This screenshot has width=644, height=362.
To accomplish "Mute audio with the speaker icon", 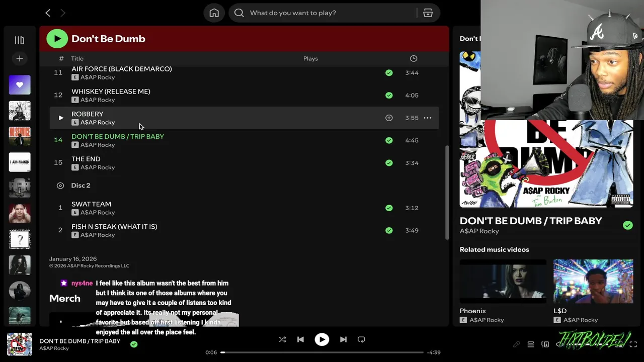I will [560, 344].
